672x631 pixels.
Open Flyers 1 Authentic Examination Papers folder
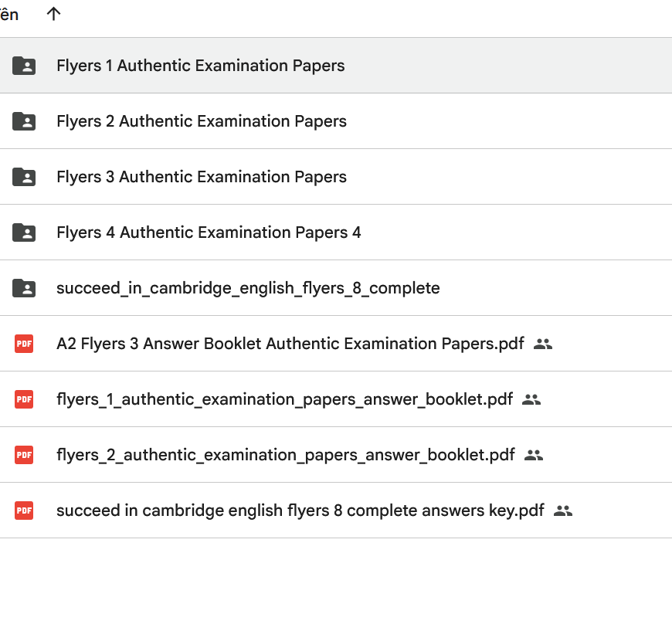point(200,66)
